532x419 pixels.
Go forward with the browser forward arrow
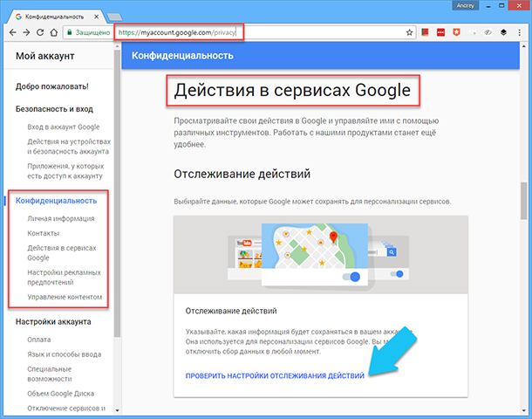[26, 32]
